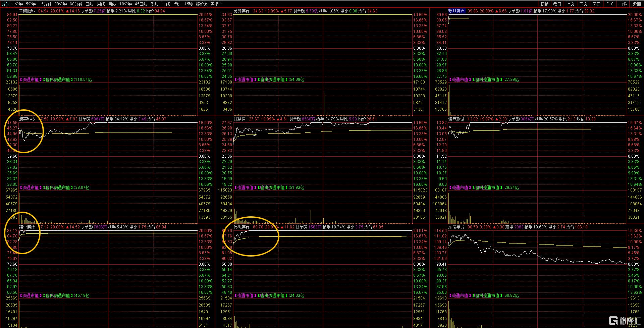Click 自由流通市值 38.07亿 in 熵基科技 panel
This screenshot has height=328, width=644.
click(x=66, y=188)
